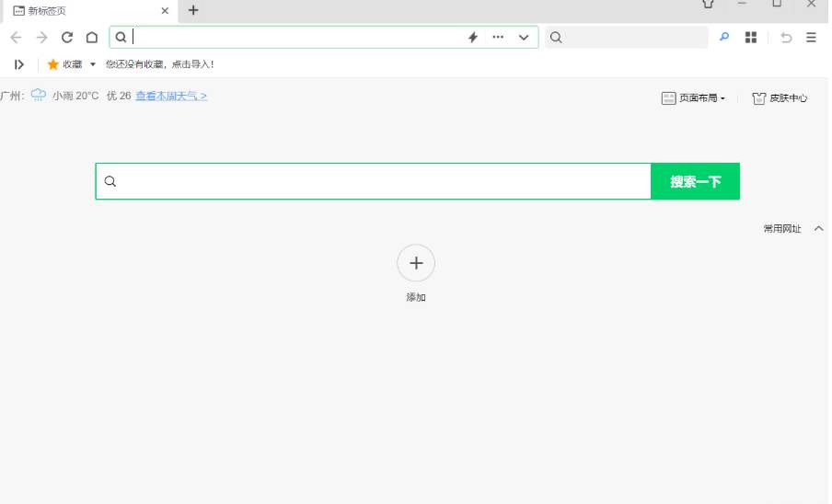832x504 pixels.
Task: Open the 页面布局 layout dropdown
Action: [x=694, y=98]
